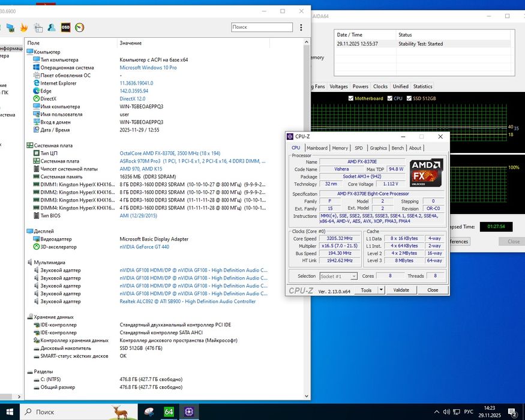Open the OctalCore AMD FX-8370E link
This screenshot has width=525, height=420.
tap(170, 153)
